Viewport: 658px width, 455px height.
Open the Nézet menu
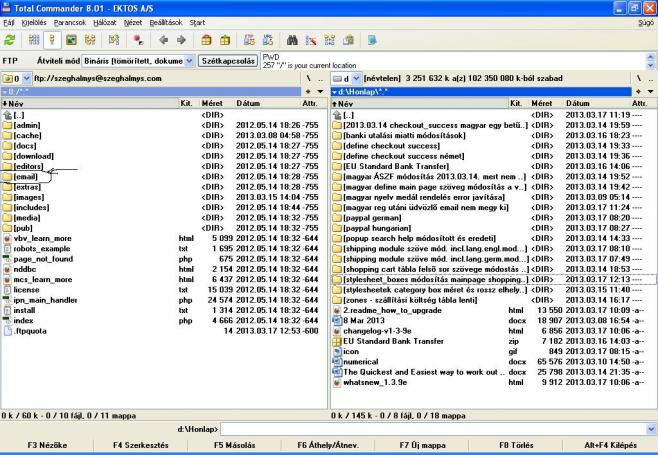(133, 23)
